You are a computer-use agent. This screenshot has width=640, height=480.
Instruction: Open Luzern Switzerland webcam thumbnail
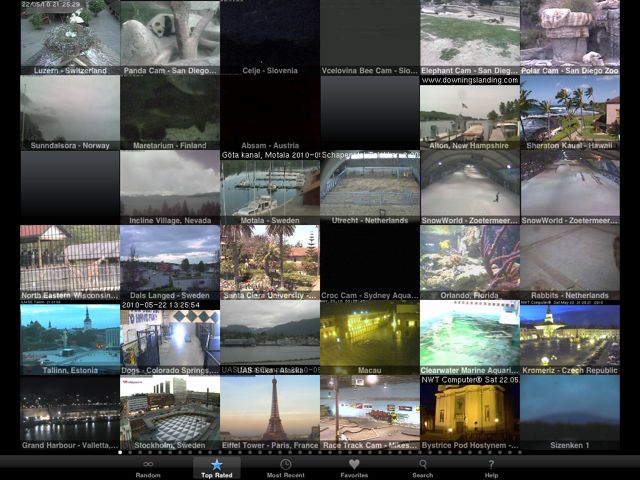(x=70, y=37)
